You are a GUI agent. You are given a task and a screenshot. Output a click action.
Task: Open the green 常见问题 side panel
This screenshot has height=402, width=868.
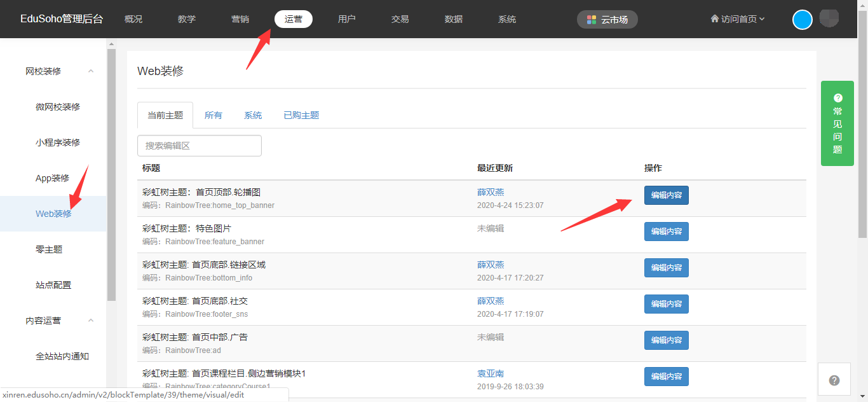pyautogui.click(x=837, y=123)
